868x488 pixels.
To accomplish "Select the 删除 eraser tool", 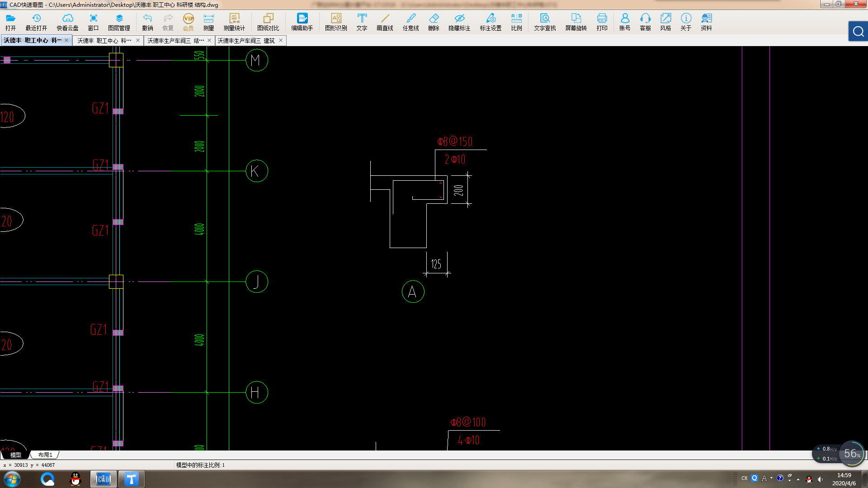I will [x=434, y=21].
